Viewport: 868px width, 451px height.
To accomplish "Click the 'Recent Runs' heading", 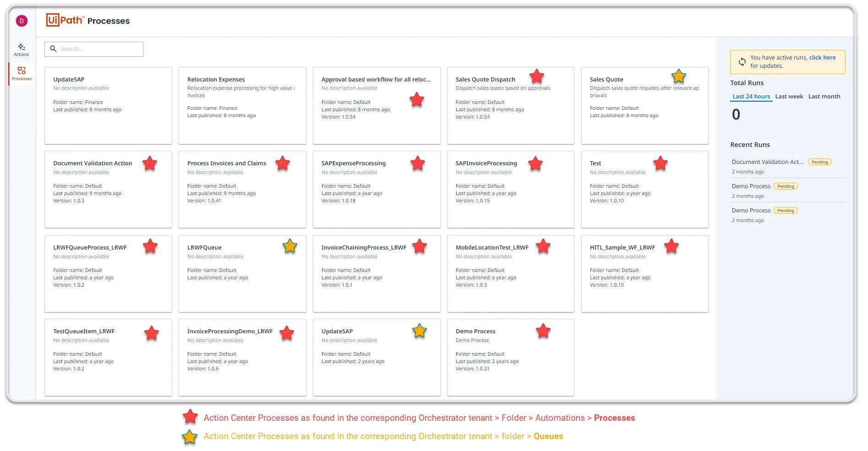I will [750, 145].
